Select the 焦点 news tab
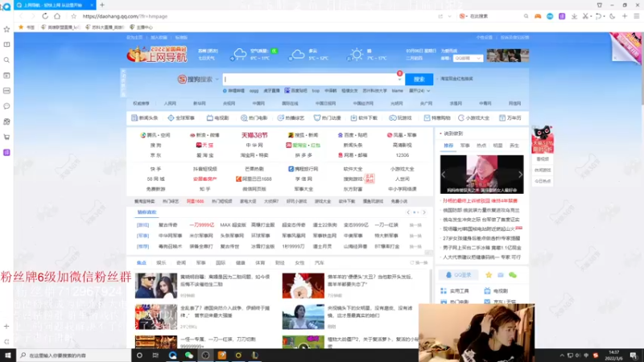644x362 pixels. pyautogui.click(x=142, y=263)
